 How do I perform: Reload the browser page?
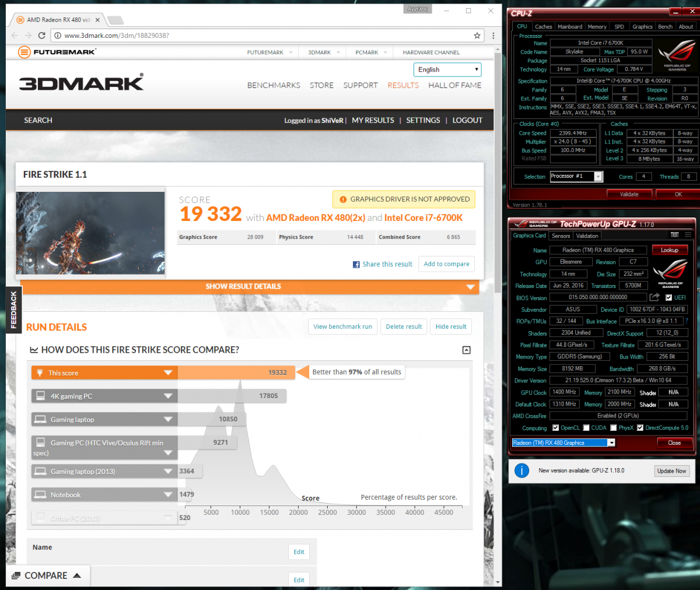42,36
